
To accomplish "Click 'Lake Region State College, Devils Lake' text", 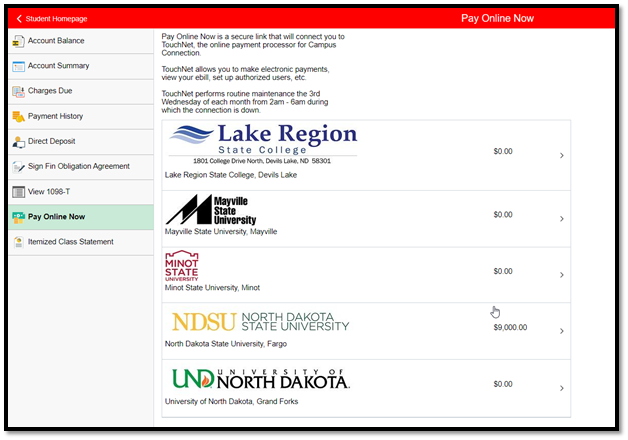I will click(231, 175).
